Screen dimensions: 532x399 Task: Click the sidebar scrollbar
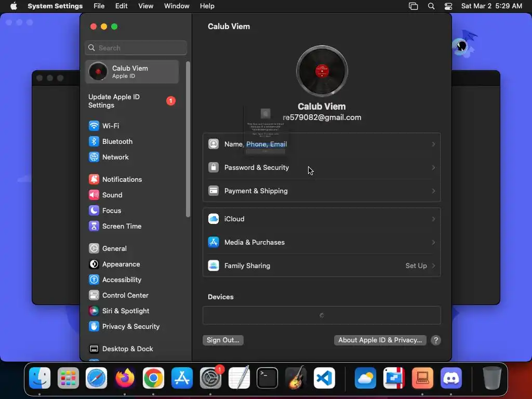188,139
